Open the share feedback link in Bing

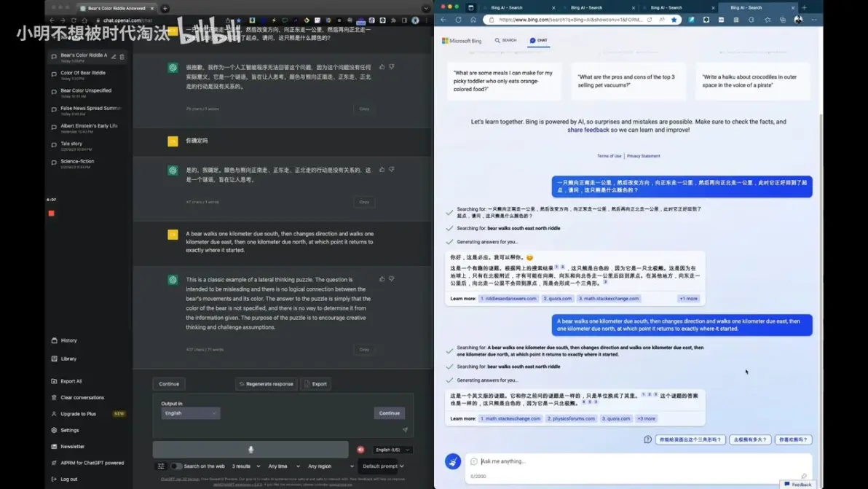588,130
